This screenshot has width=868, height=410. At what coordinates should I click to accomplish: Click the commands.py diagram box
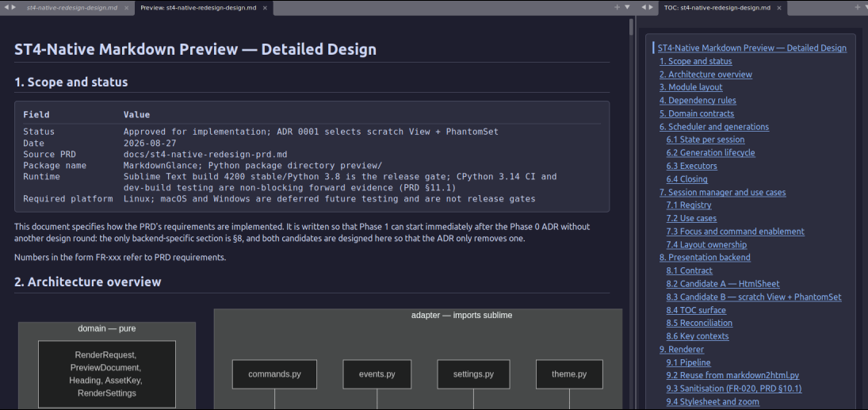point(274,374)
